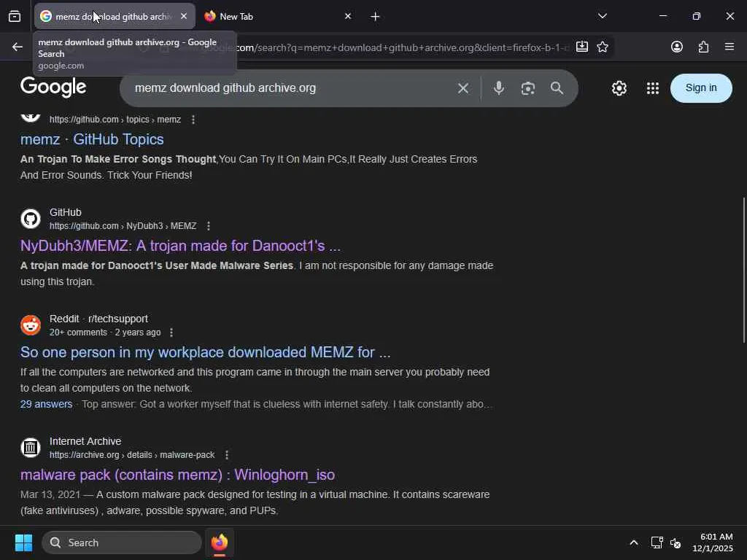
Task: Click the Google logo
Action: pyautogui.click(x=53, y=87)
